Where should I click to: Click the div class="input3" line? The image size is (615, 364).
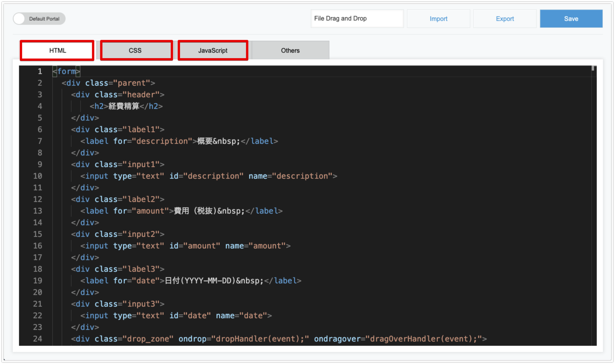[x=118, y=304]
